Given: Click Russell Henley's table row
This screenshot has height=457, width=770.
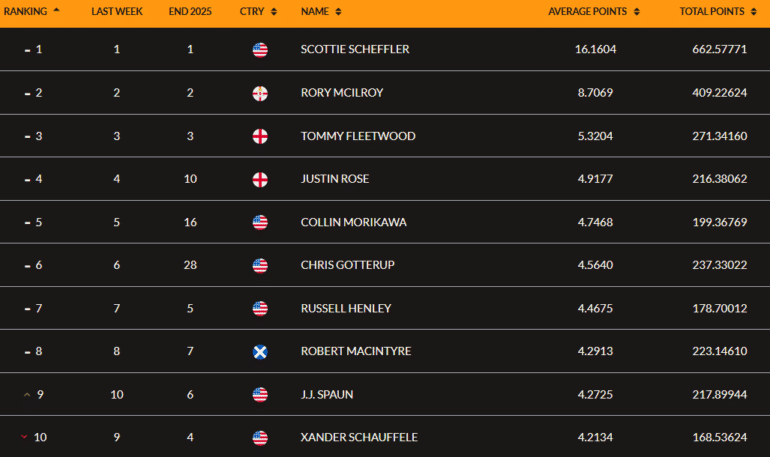Looking at the screenshot, I should pyautogui.click(x=450, y=308).
